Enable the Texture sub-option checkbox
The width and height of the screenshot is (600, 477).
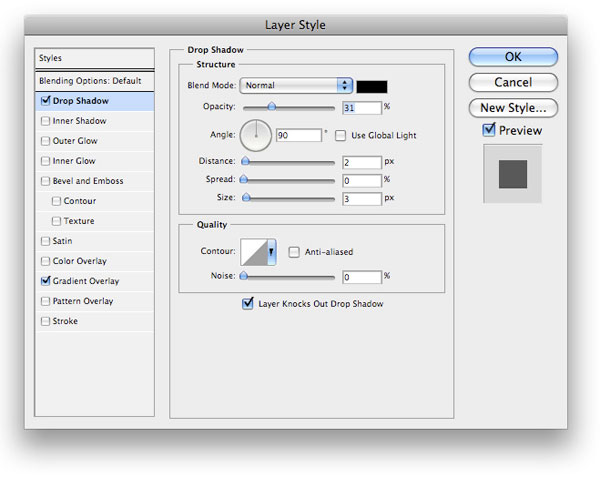(56, 221)
